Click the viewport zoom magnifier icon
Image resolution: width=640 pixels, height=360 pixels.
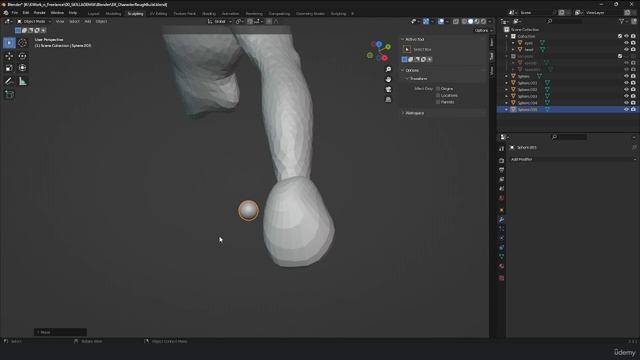(x=388, y=69)
